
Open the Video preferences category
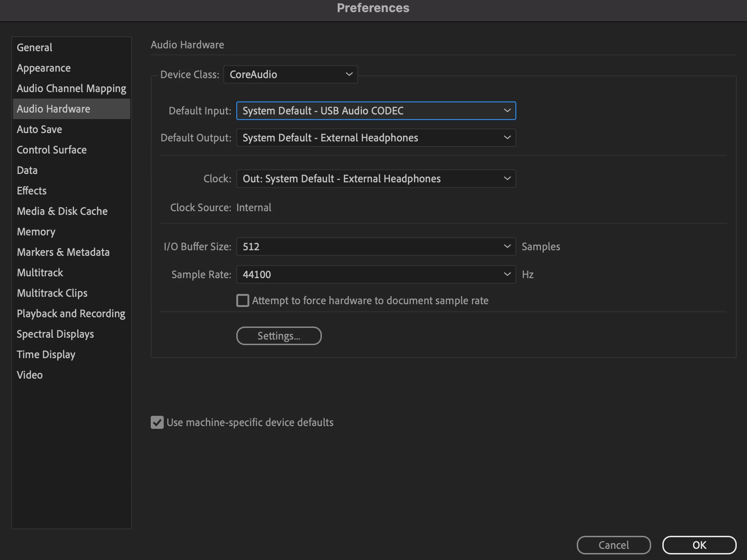(71, 375)
